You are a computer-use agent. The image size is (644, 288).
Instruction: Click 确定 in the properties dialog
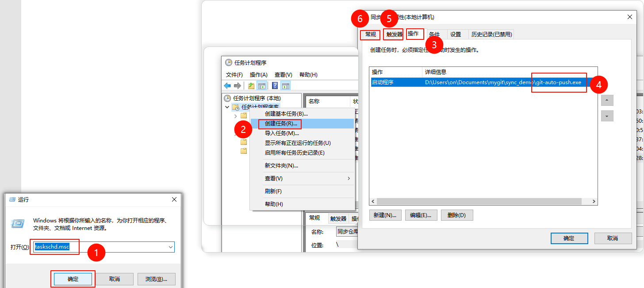click(x=569, y=238)
